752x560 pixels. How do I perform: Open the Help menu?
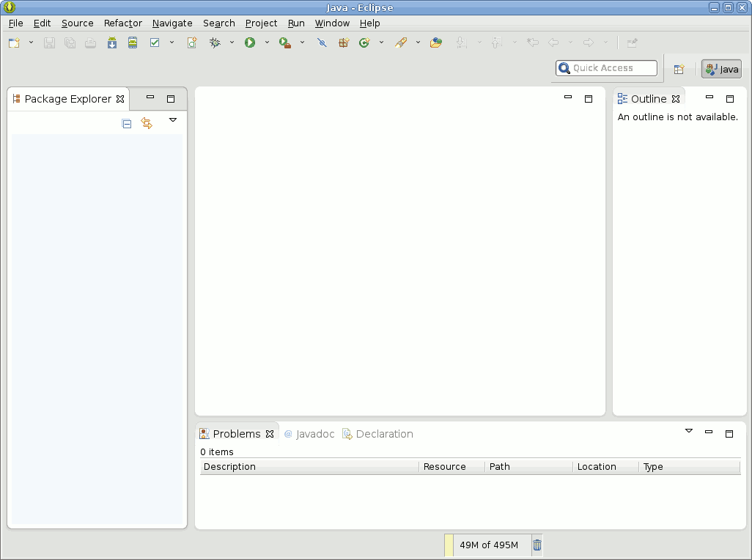tap(369, 23)
